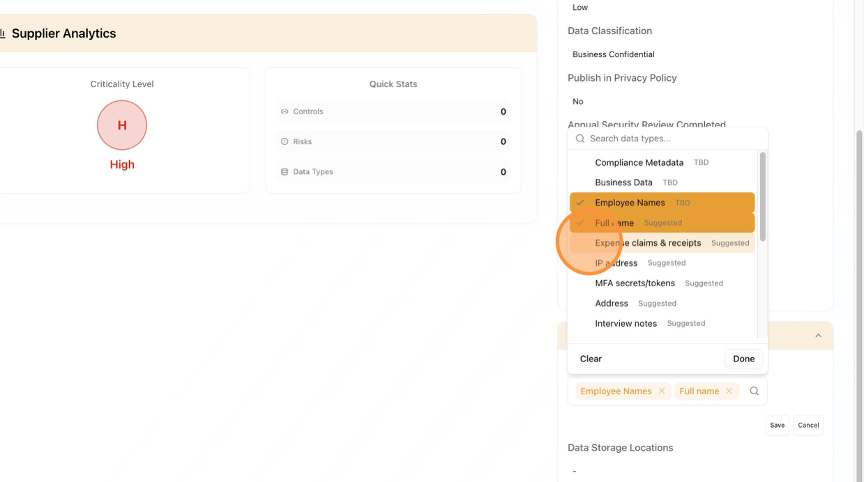
Task: Remove the Full name tag with its X
Action: (729, 391)
